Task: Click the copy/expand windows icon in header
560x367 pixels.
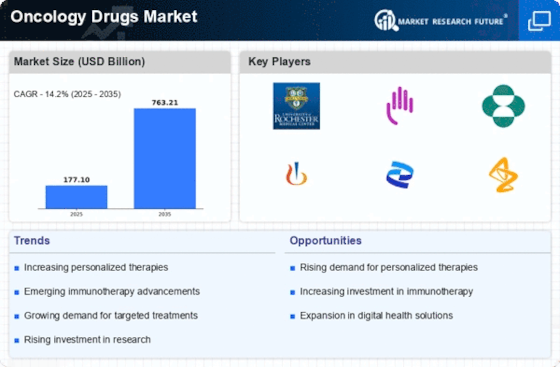Action: pos(539,21)
